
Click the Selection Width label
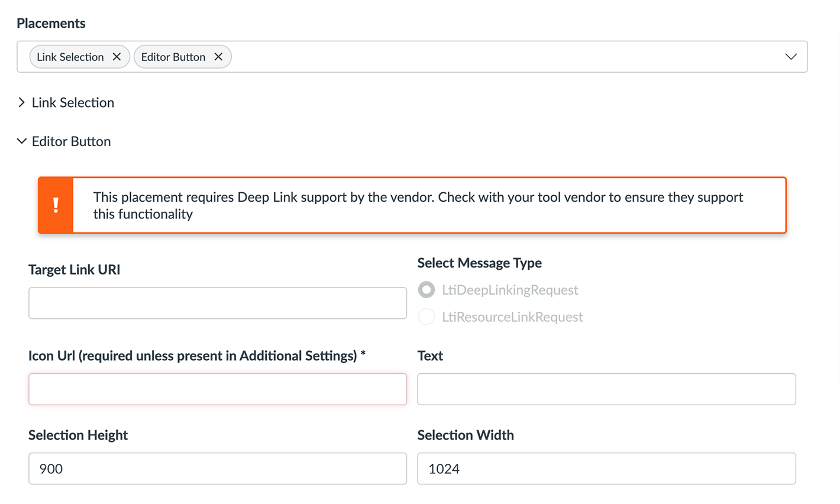tap(466, 435)
